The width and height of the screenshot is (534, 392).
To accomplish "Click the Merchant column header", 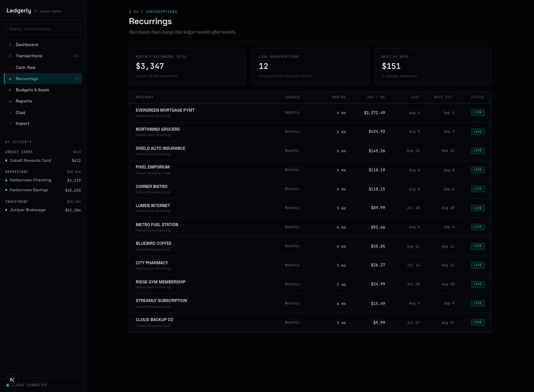I will [144, 97].
